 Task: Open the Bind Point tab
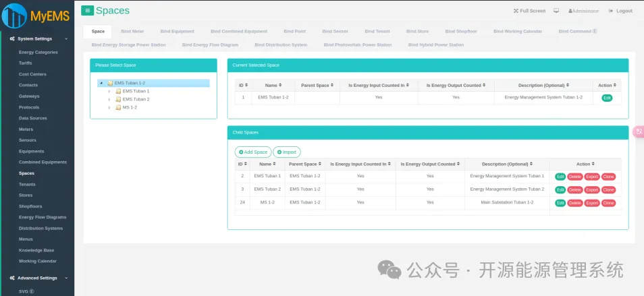coord(294,32)
